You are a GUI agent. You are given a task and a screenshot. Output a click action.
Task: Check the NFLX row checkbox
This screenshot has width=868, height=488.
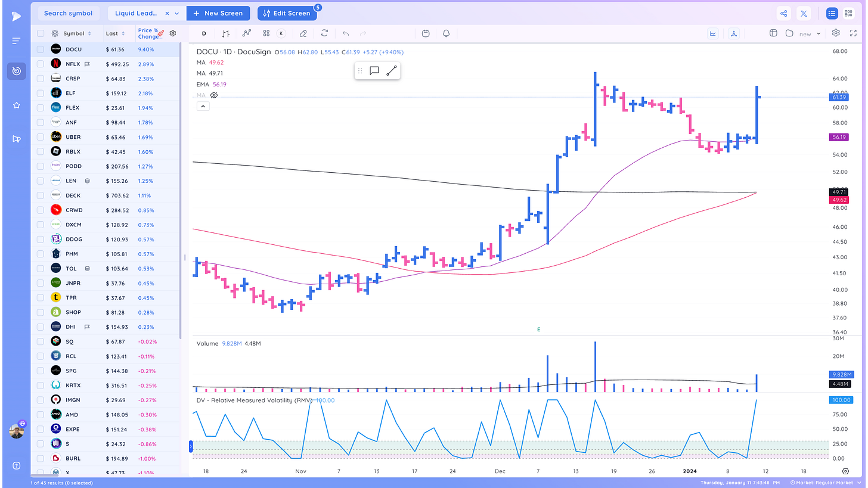(41, 64)
